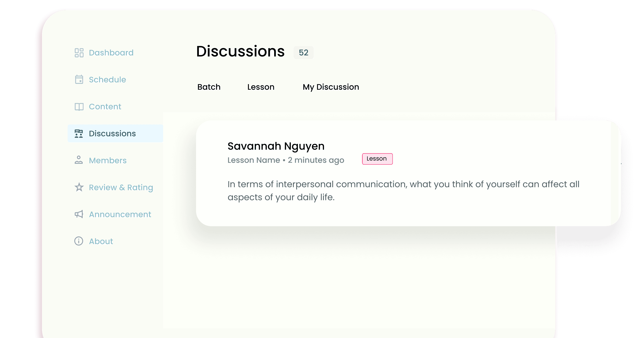Go to Schedule in the sidebar
Screen dimensions: 644x338
pos(107,80)
